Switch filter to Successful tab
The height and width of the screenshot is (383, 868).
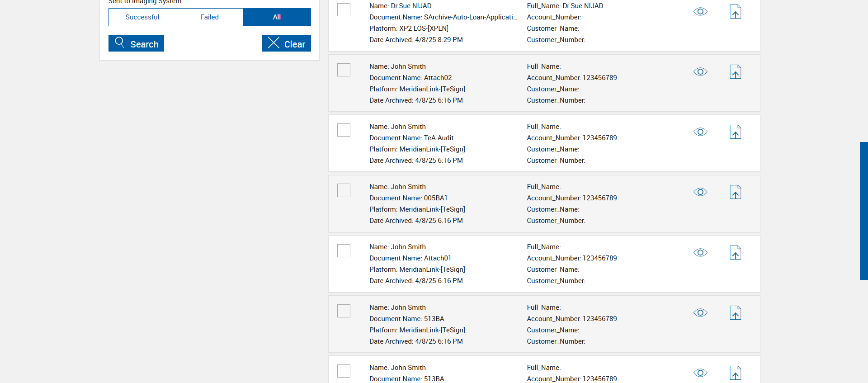[142, 17]
